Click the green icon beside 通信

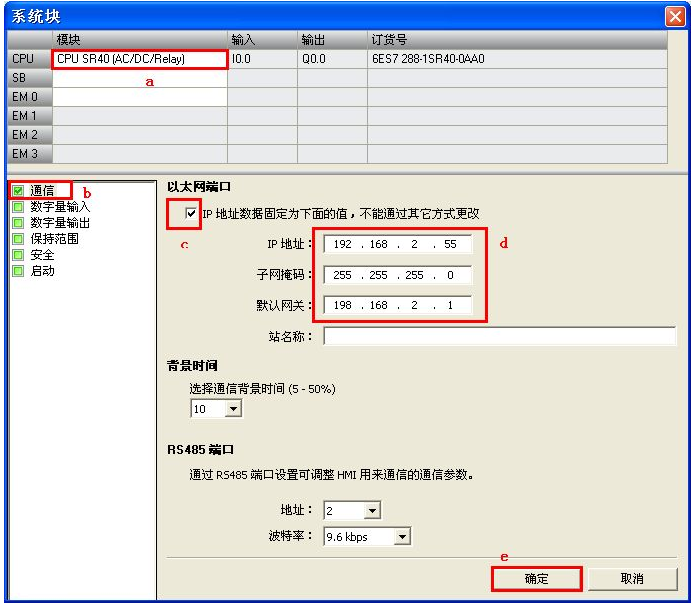pos(18,191)
